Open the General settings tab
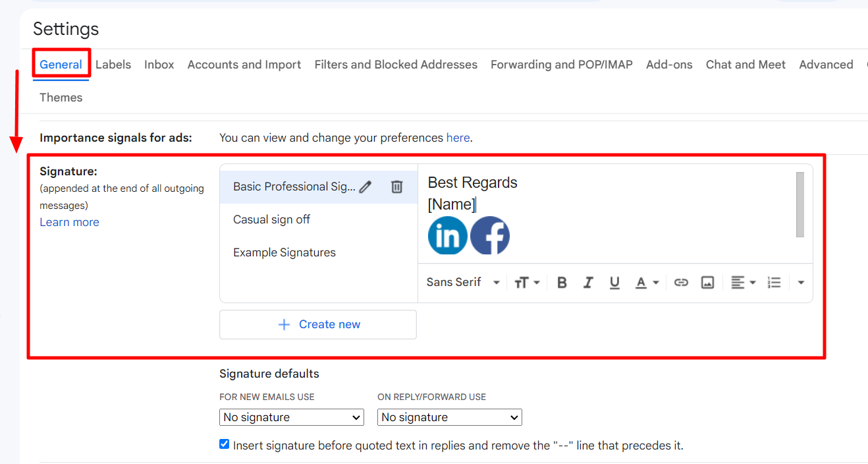 pyautogui.click(x=61, y=65)
